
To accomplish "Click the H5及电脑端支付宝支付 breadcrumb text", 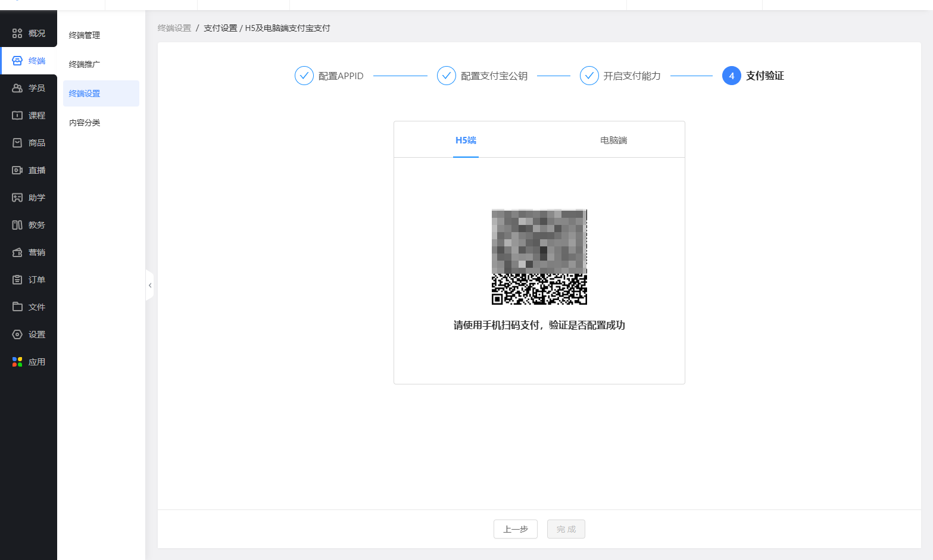I will (x=288, y=28).
